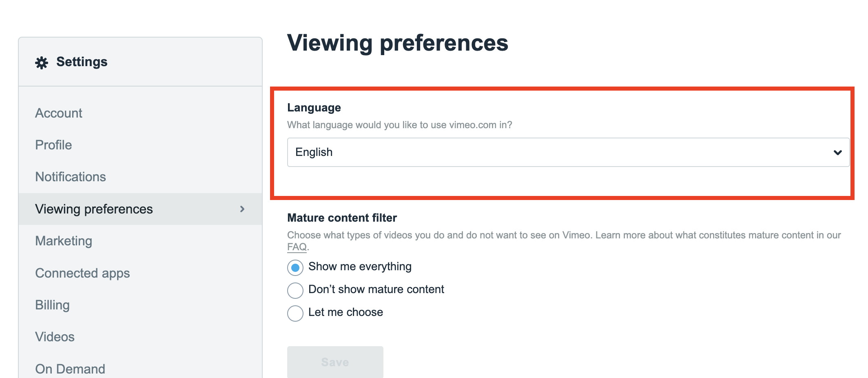Screen dimensions: 868x378
Task: Click the chevron beside Viewing preferences
Action: click(x=242, y=209)
